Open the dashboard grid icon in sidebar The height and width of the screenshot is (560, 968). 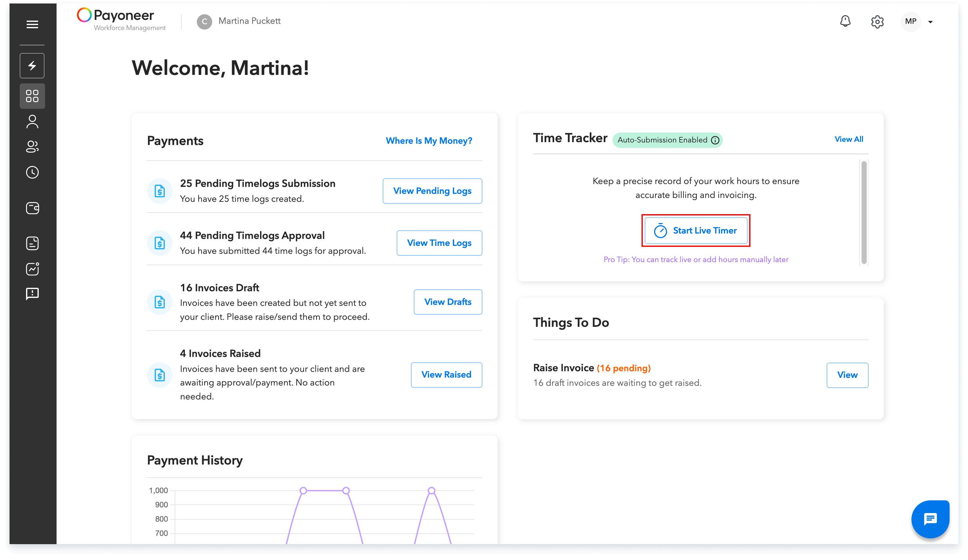pos(32,96)
